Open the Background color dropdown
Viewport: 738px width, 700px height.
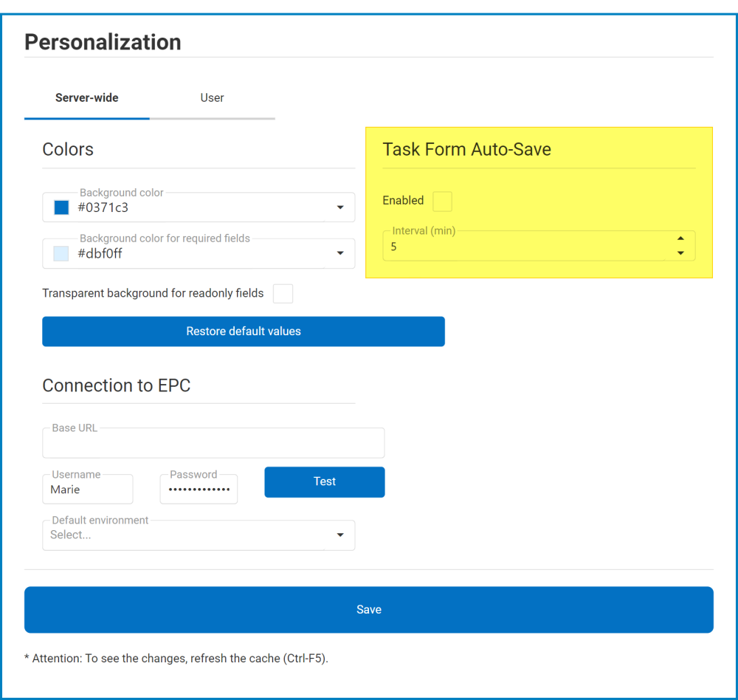click(x=341, y=207)
